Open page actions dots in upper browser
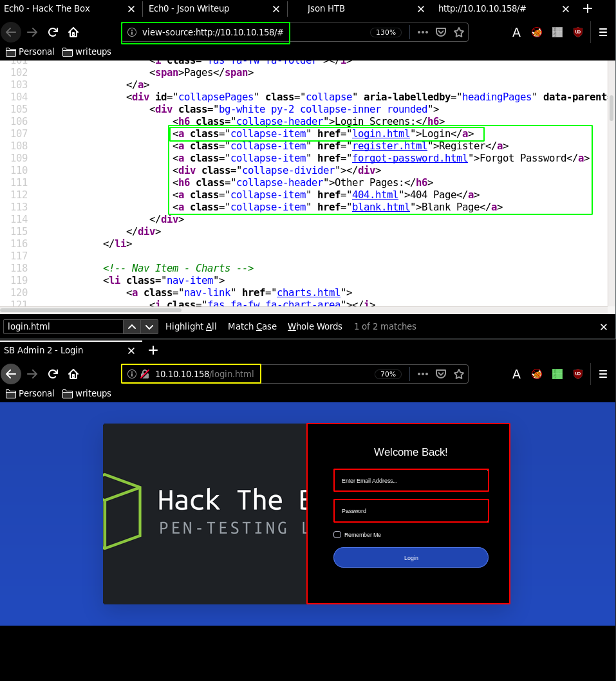 click(x=423, y=32)
